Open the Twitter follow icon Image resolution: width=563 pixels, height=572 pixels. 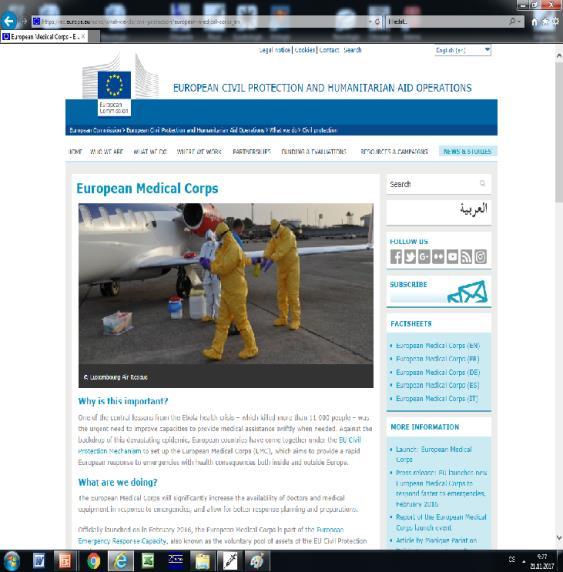point(410,257)
